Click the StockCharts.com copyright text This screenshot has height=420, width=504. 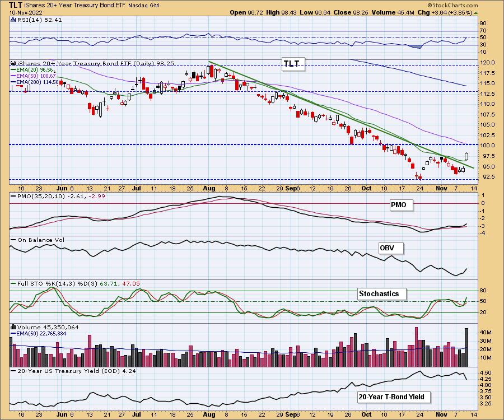click(x=452, y=5)
